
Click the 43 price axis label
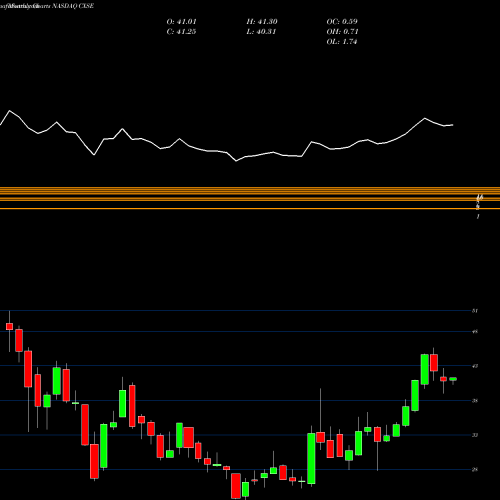(475, 366)
